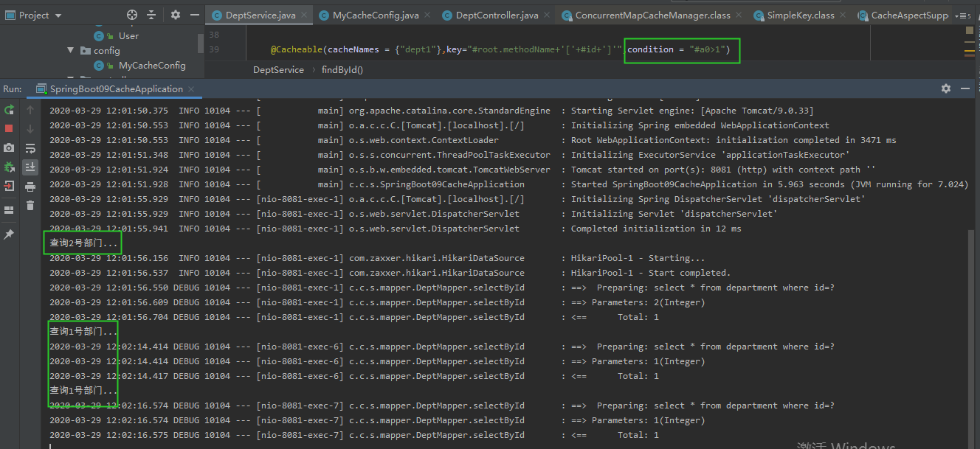
Task: Close the DeptController.java tab
Action: pos(548,15)
